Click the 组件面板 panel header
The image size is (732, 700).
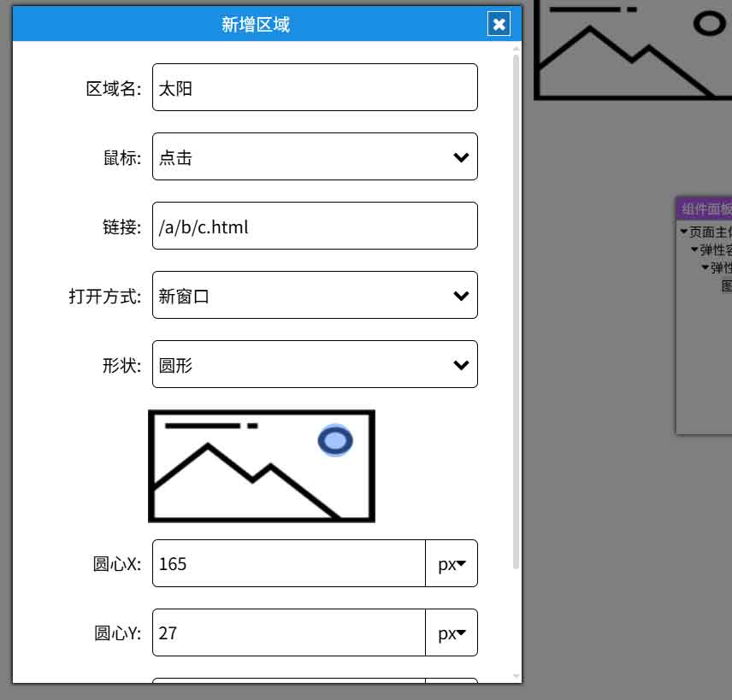pyautogui.click(x=705, y=209)
